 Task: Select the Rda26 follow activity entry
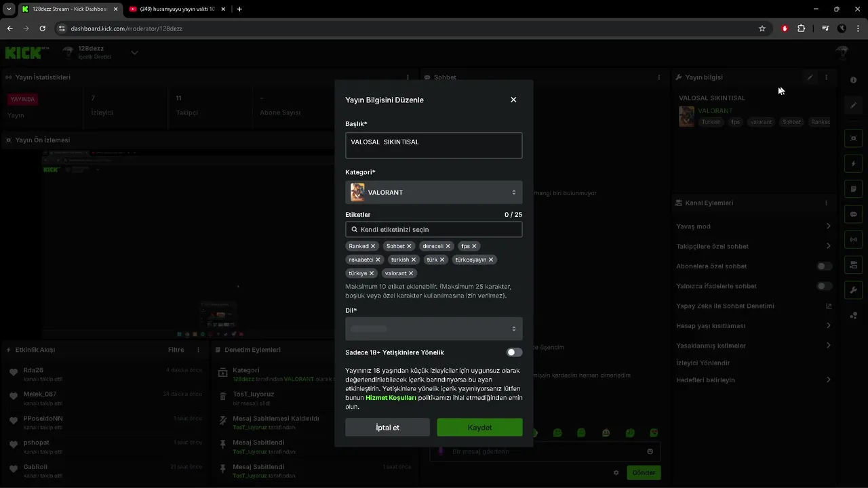105,374
